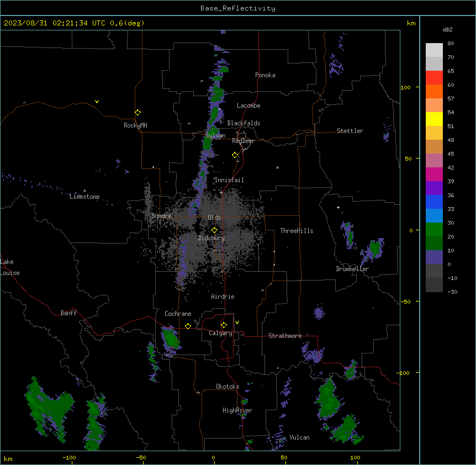Click the Drumheller label
The image size is (476, 465).
click(x=352, y=269)
